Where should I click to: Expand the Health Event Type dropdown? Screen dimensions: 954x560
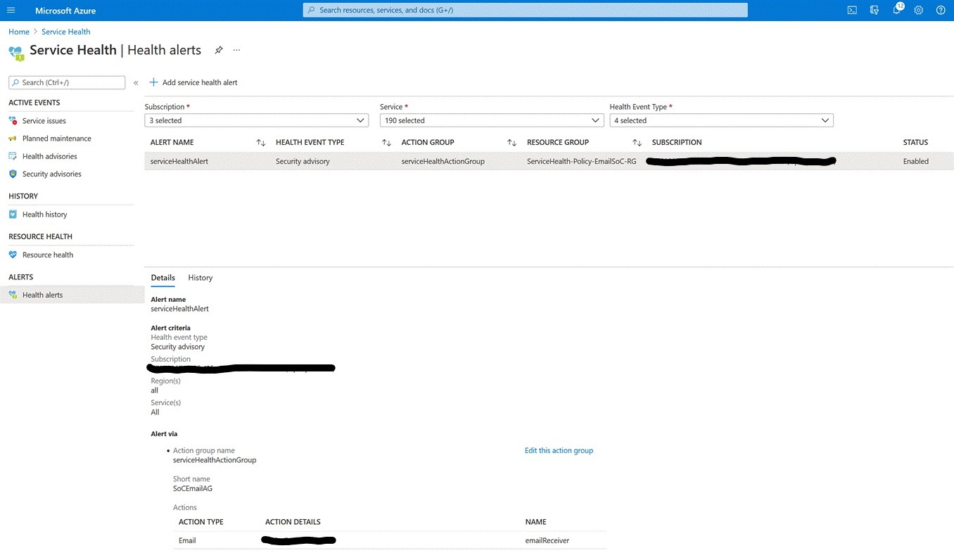pos(721,120)
